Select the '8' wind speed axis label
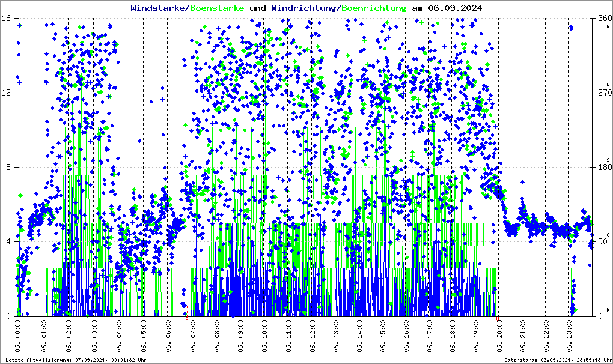Viewport: 613px width, 364px height. click(x=8, y=167)
